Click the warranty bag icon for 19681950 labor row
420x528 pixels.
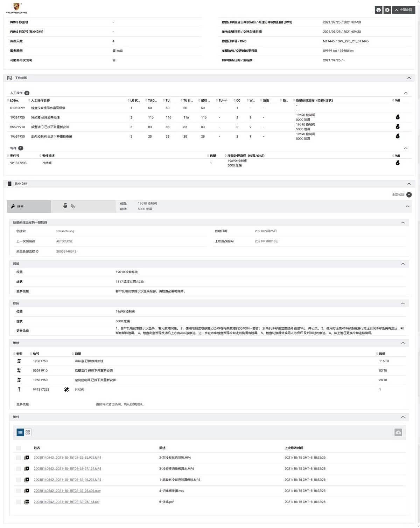coord(398,136)
